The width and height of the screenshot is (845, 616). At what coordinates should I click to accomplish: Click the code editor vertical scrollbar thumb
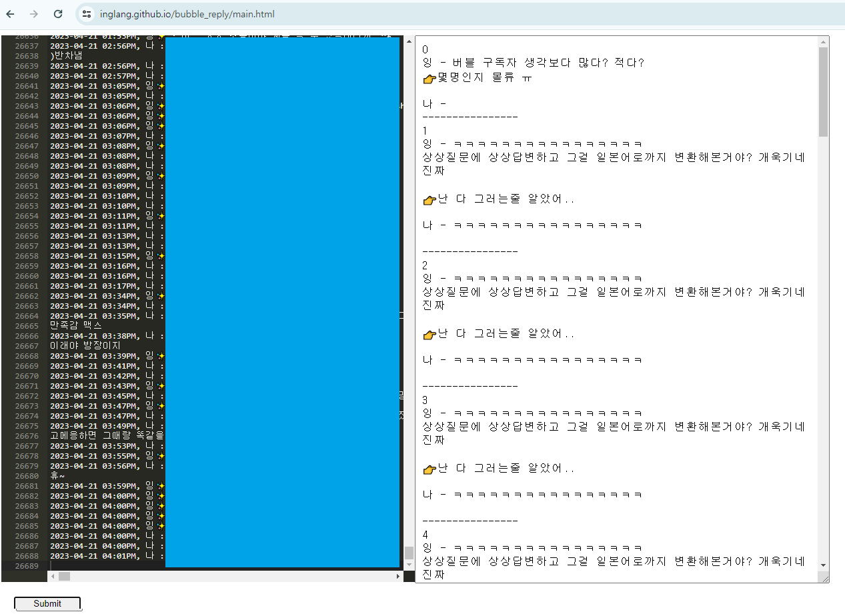409,553
